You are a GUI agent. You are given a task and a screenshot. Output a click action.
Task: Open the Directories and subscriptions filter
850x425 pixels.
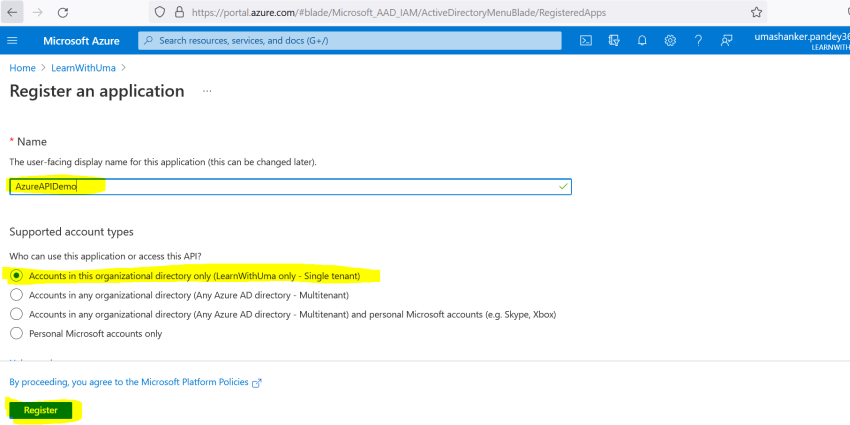point(614,41)
